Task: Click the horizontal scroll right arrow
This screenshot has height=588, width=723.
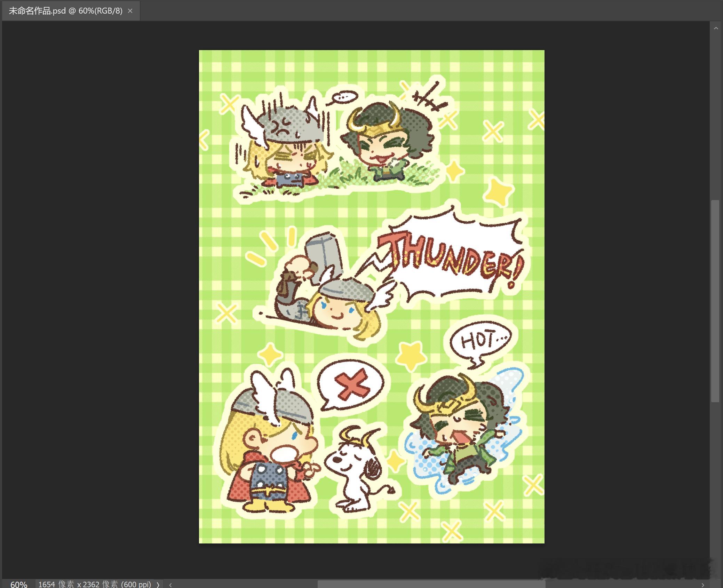Action: (x=703, y=585)
